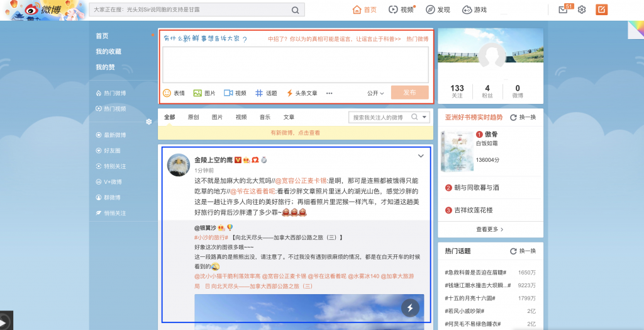Open @宽容公正麦卡锡 mention in repost text
The height and width of the screenshot is (330, 644).
[301, 181]
